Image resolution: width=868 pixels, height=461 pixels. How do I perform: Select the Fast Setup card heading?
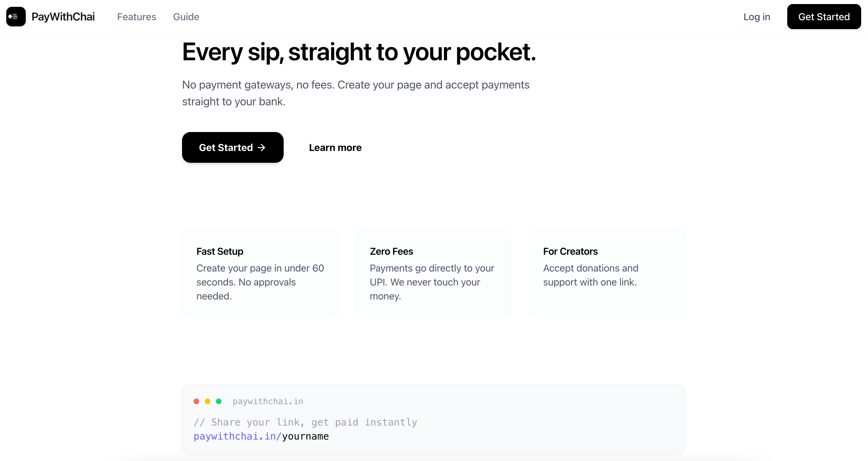coord(220,251)
